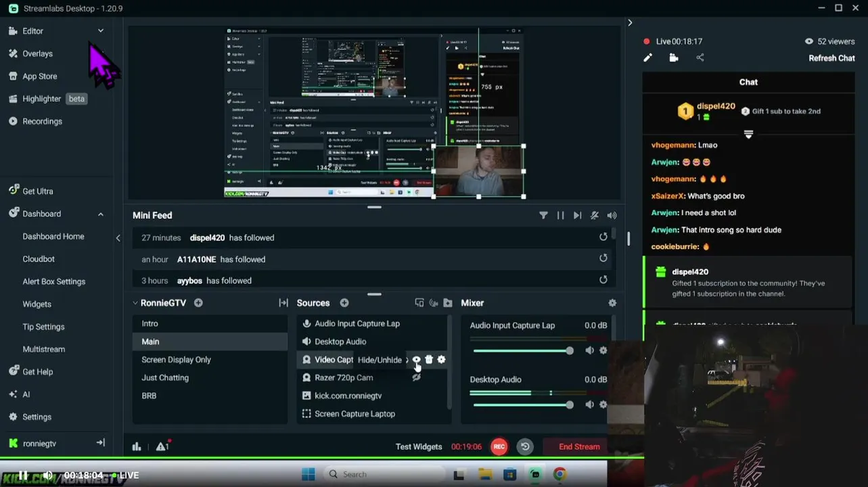Open Desktop Audio mixer settings gear
The height and width of the screenshot is (487, 868).
[x=603, y=404]
